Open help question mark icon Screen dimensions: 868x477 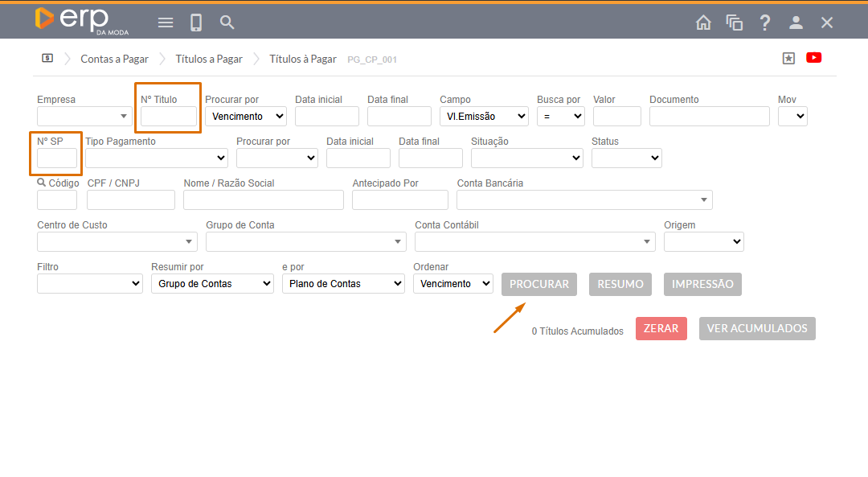765,23
